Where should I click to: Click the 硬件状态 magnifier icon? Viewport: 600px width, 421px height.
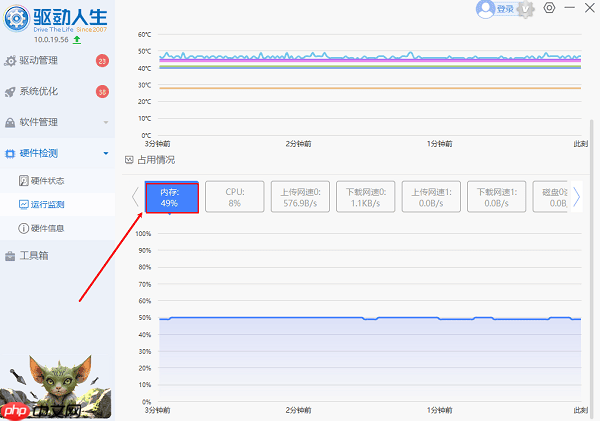[x=24, y=180]
